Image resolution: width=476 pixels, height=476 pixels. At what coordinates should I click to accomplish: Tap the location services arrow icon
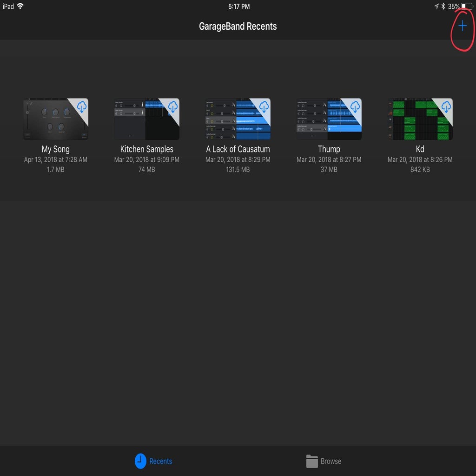[436, 7]
